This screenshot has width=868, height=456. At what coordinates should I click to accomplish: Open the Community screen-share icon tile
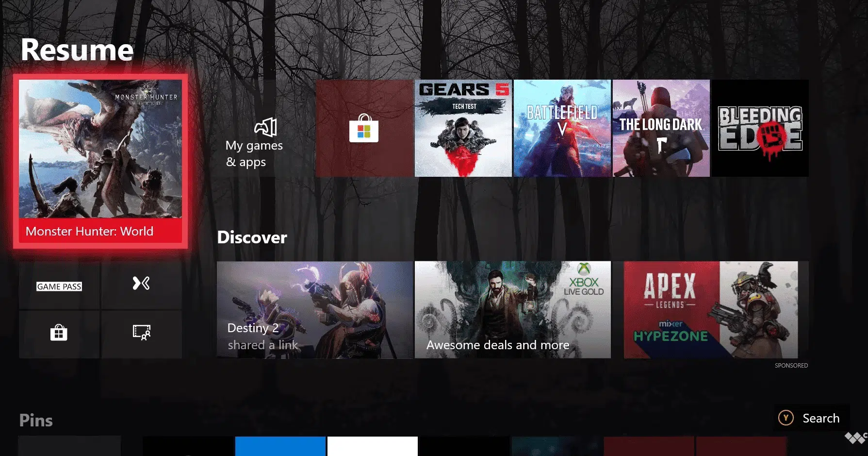point(142,335)
